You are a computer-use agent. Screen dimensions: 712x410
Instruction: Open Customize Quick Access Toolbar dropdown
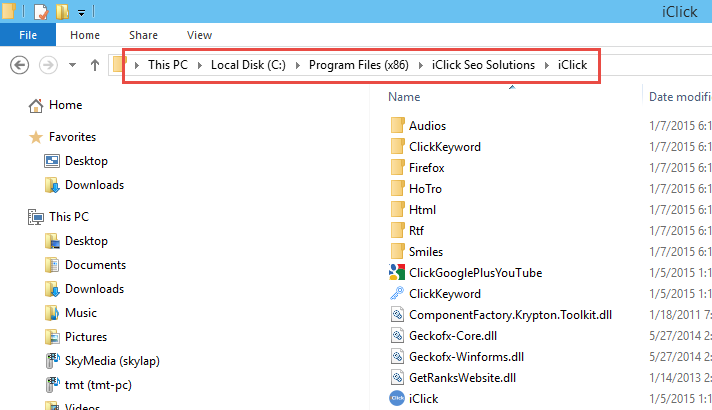pos(81,13)
